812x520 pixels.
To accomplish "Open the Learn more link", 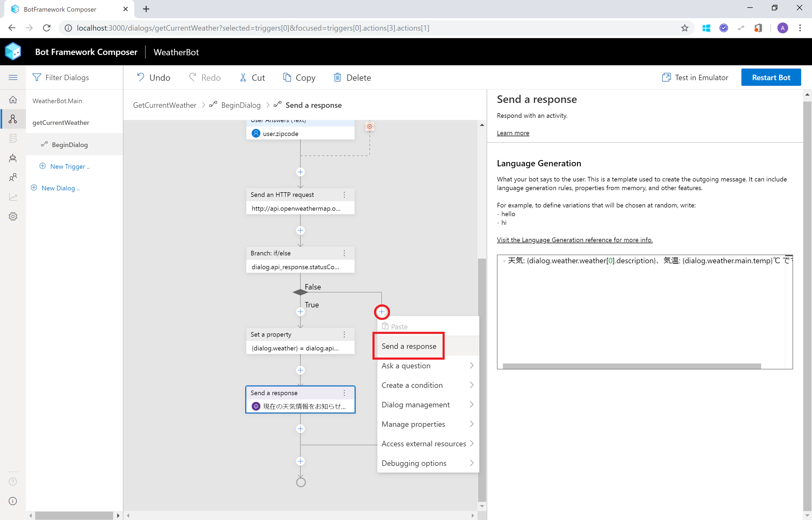I will coord(513,133).
